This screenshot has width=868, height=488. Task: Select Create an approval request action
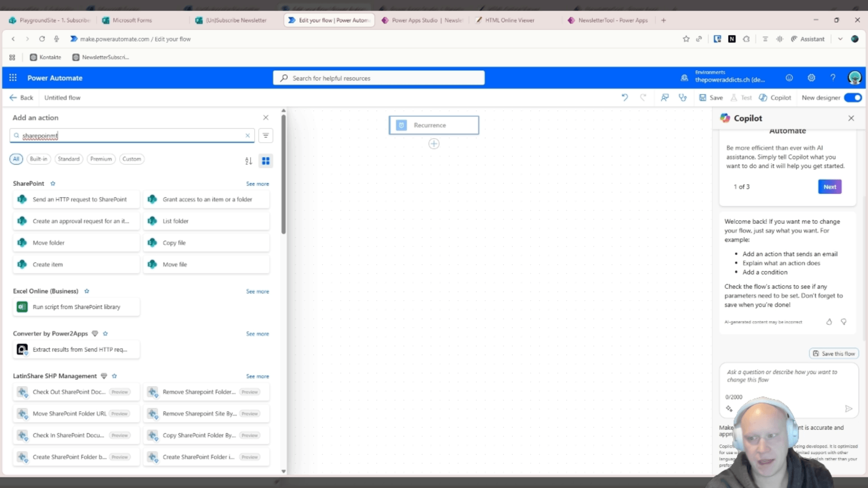click(76, 221)
